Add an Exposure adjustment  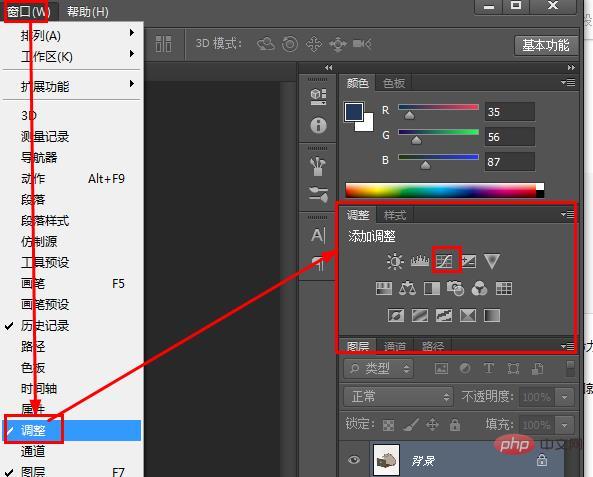point(468,261)
